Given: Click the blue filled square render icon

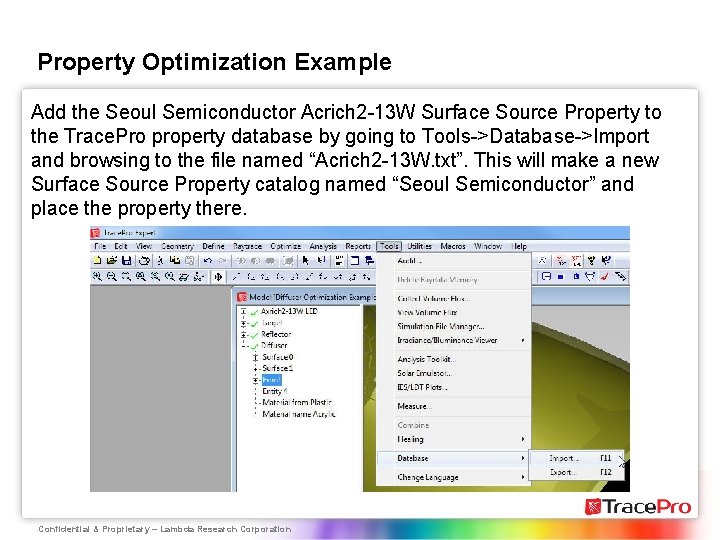Looking at the screenshot, I should point(561,276).
